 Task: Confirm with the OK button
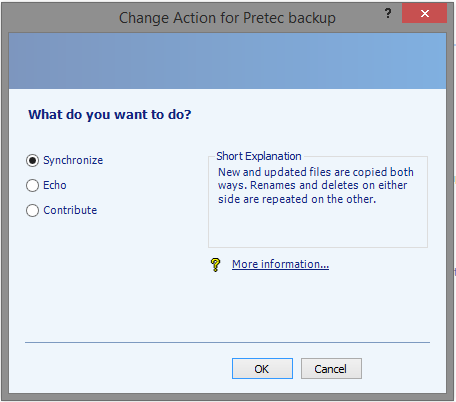coord(262,369)
